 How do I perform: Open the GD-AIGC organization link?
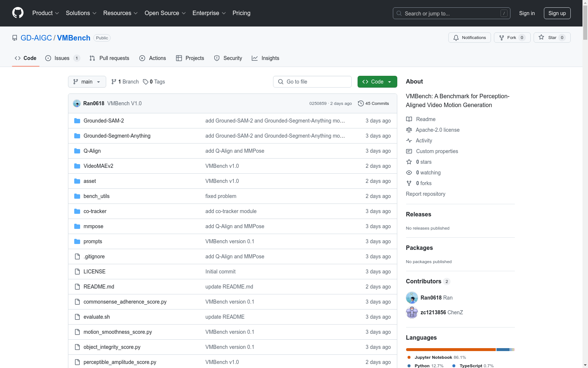[x=36, y=38]
